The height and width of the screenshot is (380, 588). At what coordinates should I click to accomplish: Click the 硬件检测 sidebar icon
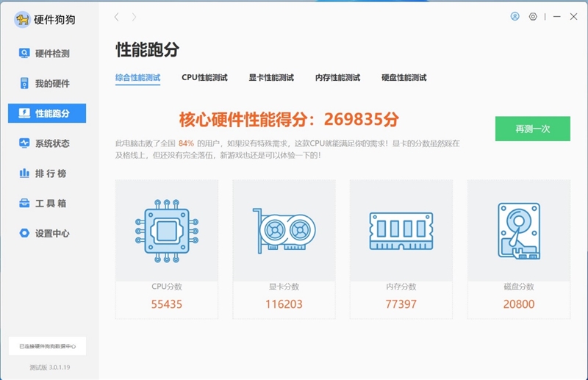(24, 53)
